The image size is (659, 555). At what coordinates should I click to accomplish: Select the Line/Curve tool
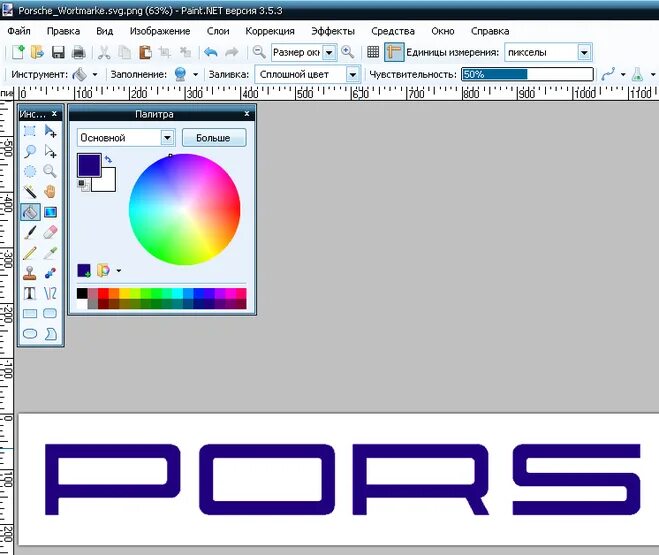(50, 293)
